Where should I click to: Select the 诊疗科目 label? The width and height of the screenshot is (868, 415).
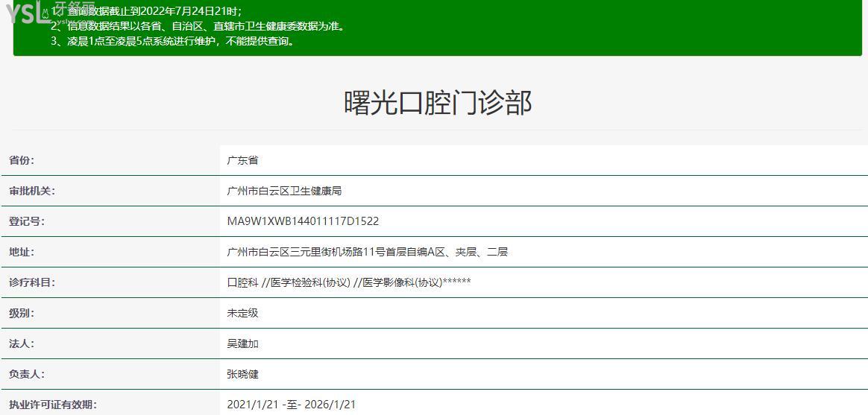coord(31,282)
